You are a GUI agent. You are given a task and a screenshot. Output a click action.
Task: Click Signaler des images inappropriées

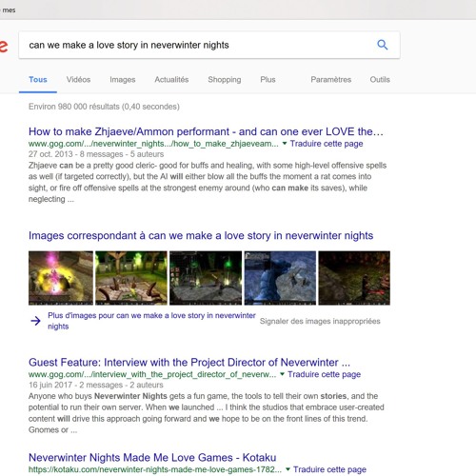coord(320,321)
